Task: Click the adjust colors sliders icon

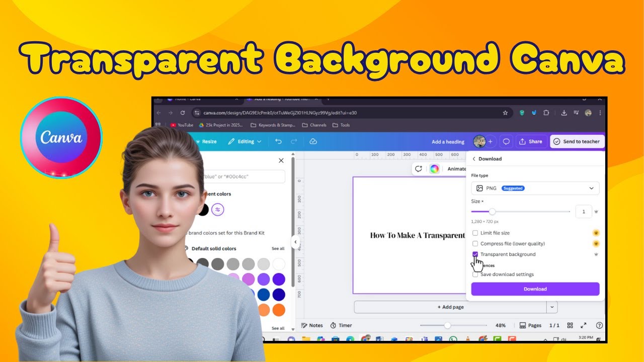Action: coord(217,210)
